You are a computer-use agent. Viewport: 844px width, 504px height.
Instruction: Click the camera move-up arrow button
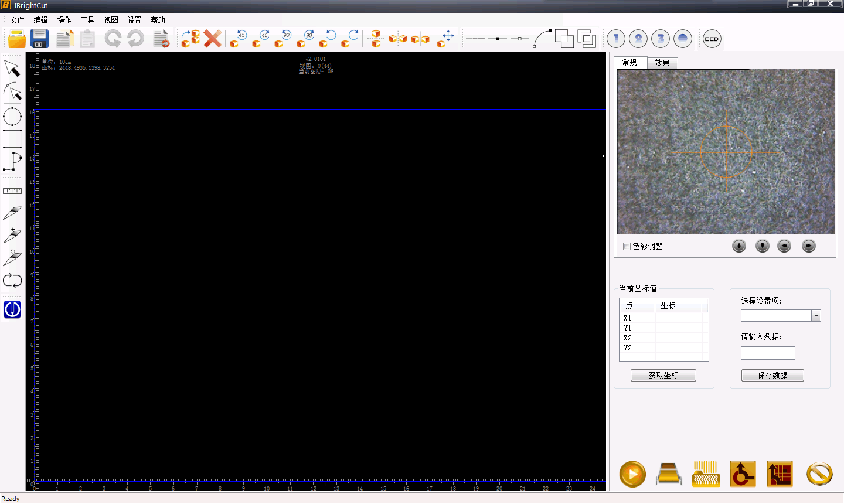(739, 246)
